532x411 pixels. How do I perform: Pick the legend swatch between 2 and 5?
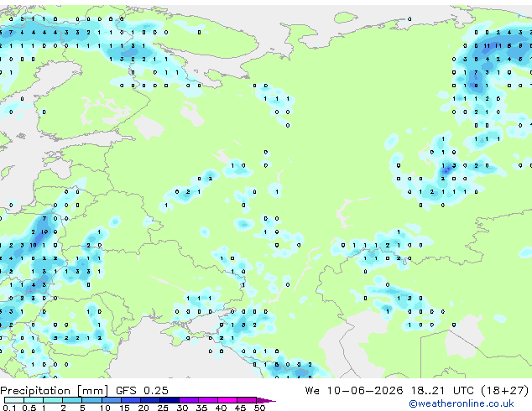(x=72, y=400)
